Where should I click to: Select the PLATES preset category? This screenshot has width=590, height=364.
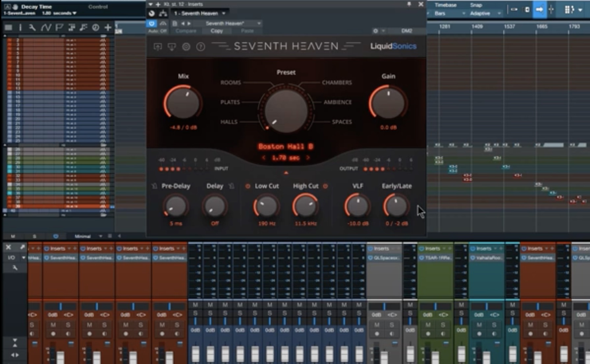point(230,102)
